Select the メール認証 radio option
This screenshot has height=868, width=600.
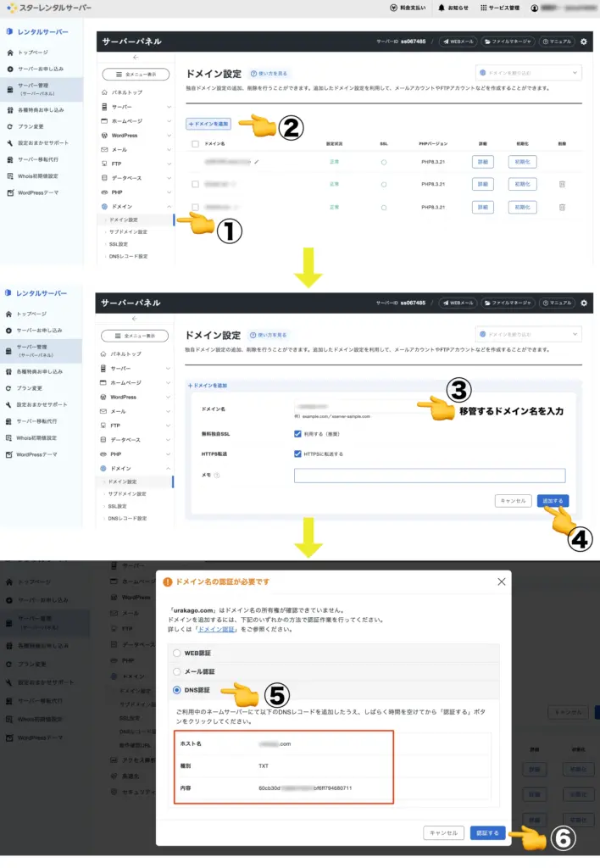(x=176, y=671)
